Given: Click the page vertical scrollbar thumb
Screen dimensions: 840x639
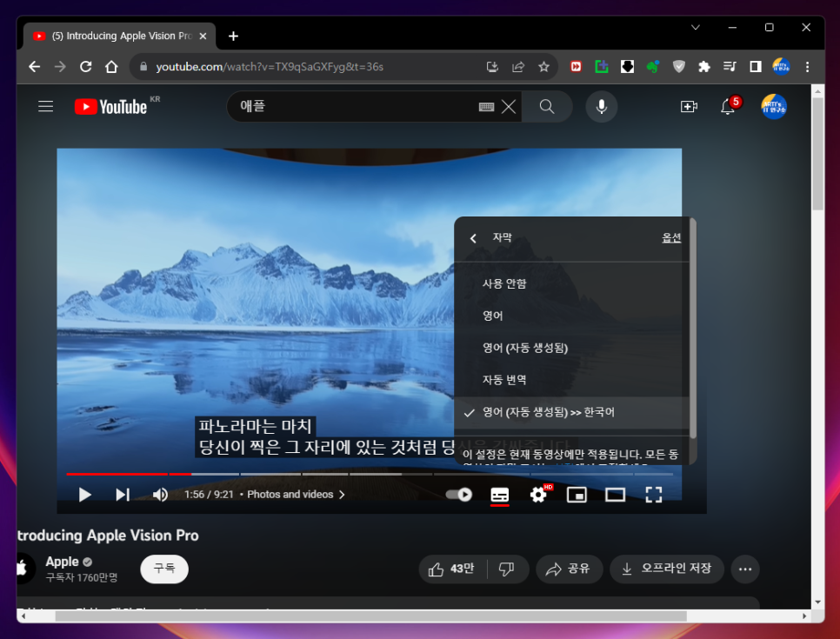Looking at the screenshot, I should point(817,154).
